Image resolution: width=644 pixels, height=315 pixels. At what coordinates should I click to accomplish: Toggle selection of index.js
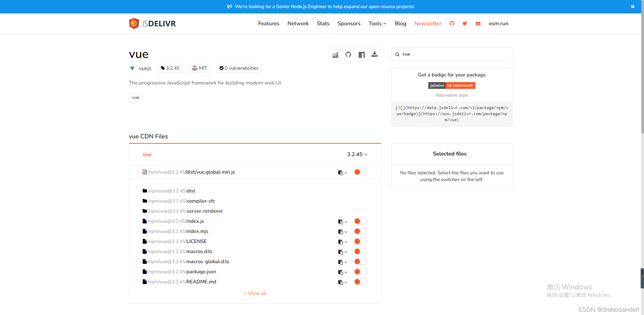tap(360, 221)
